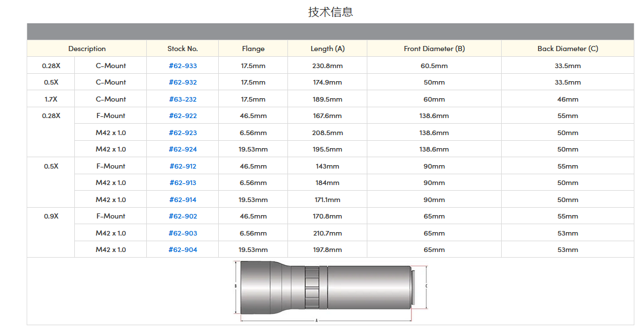Screen dimensions: 644x336
Task: Click the Description column header
Action: 87,49
